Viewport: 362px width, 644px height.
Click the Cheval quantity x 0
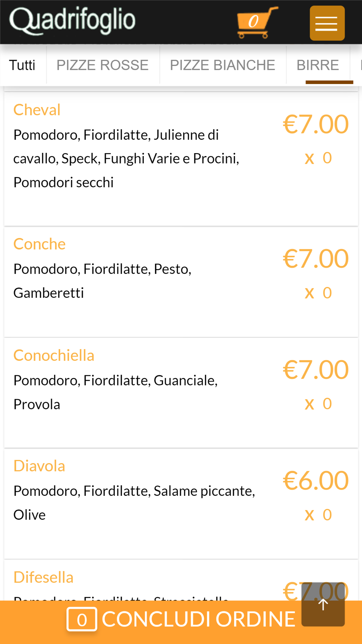click(x=318, y=158)
